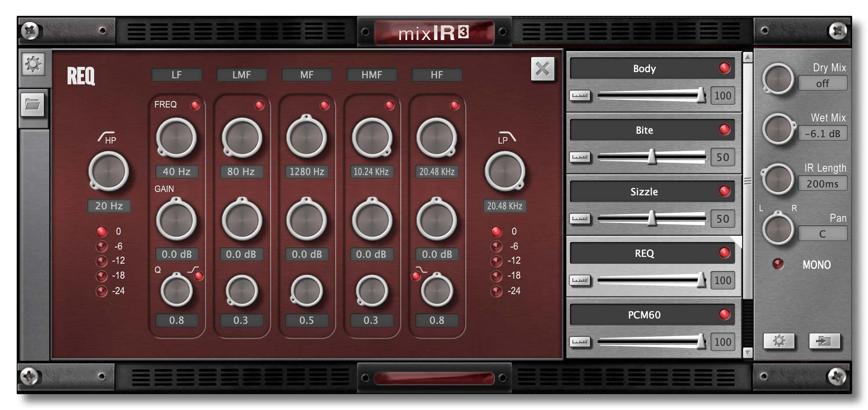
Task: Click the Bite slot ruler icon
Action: click(580, 157)
